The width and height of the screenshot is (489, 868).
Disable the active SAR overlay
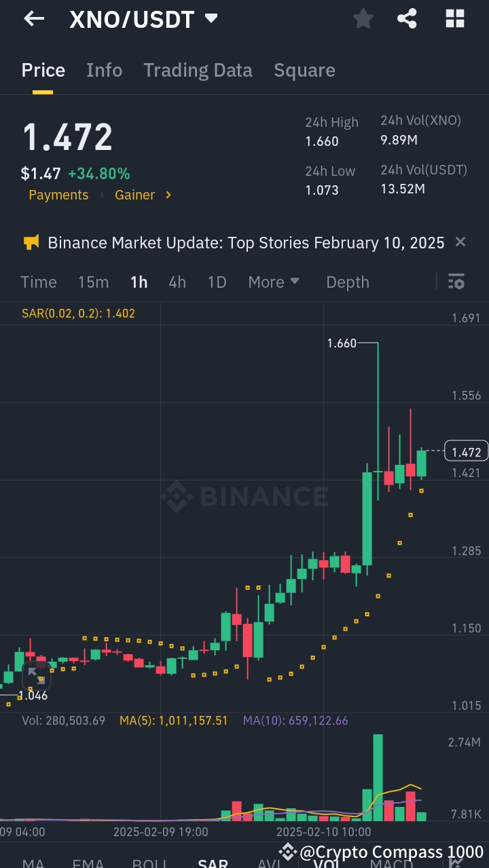[213, 863]
